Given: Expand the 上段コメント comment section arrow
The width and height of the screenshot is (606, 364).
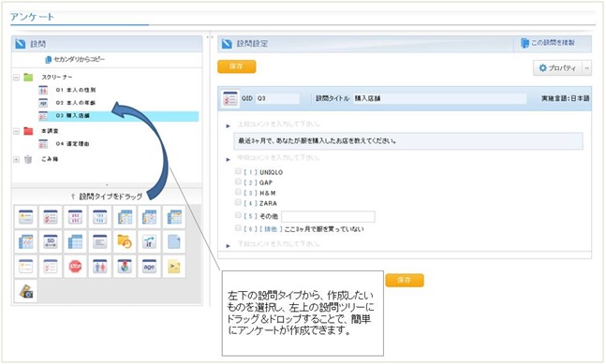Looking at the screenshot, I should [228, 125].
